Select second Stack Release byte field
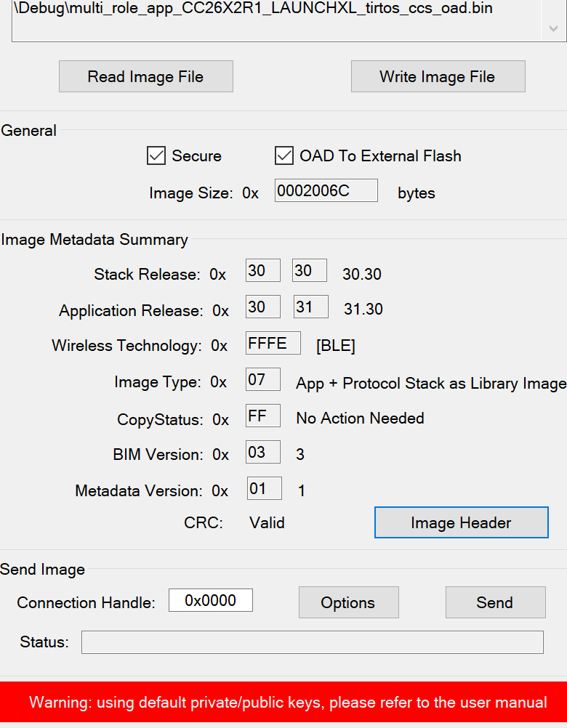 pyautogui.click(x=309, y=270)
